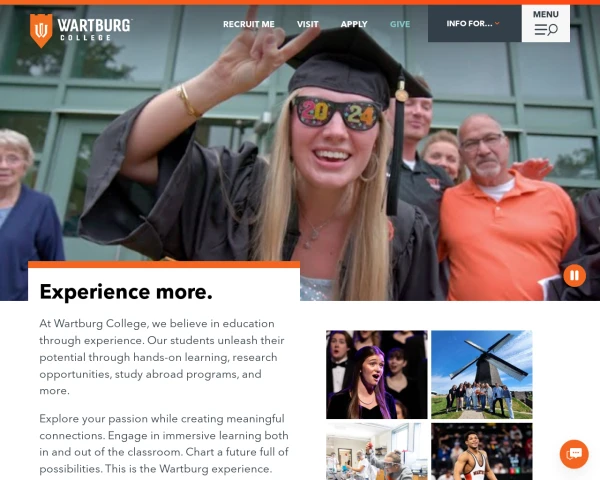
Task: Click the orange chevron beside INFO FOR
Action: point(497,23)
